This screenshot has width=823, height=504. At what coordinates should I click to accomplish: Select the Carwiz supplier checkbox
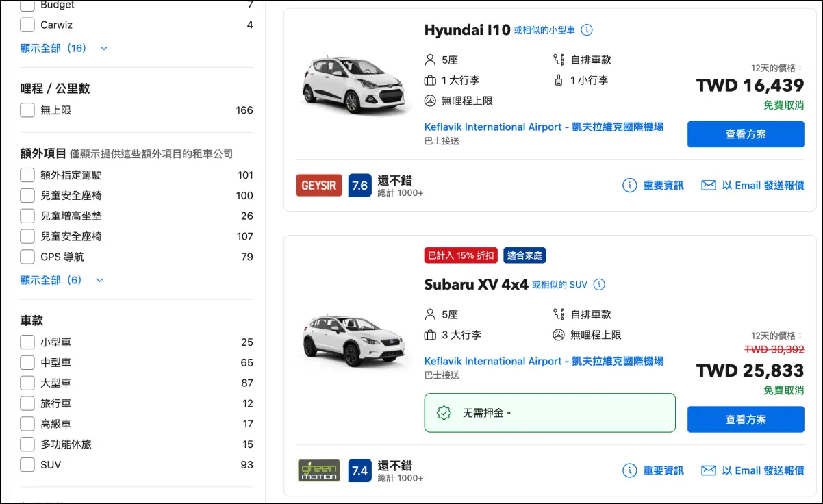coord(27,25)
